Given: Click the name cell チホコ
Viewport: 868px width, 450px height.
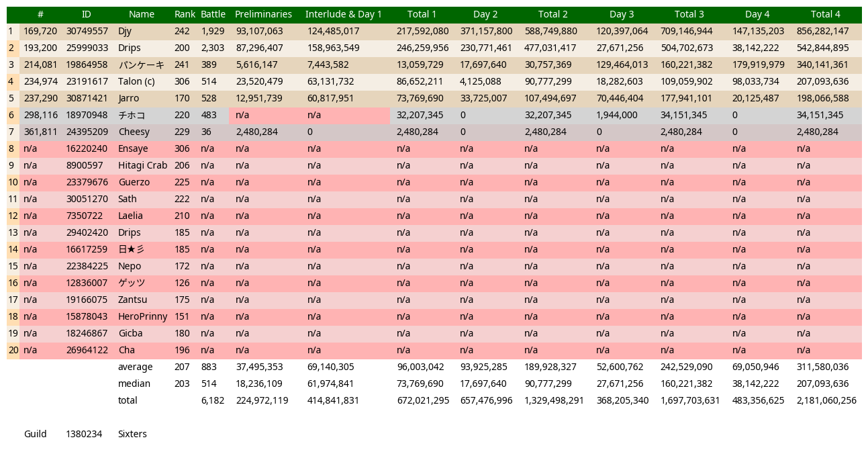Looking at the screenshot, I should [132, 115].
